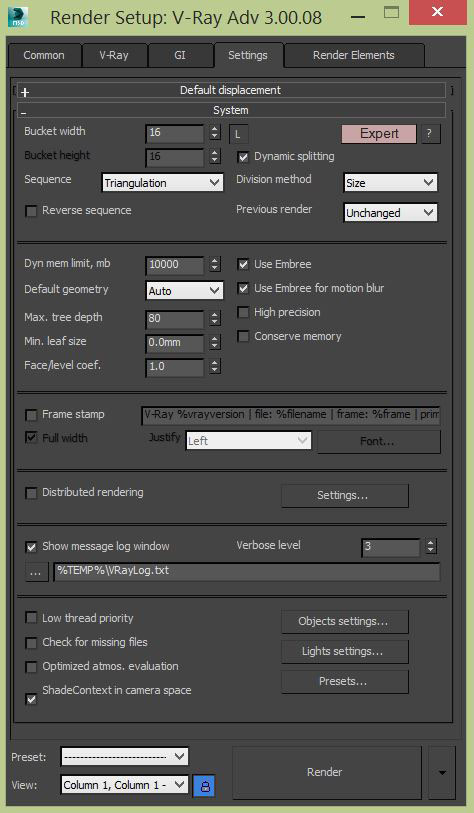474x813 pixels.
Task: Open Division method dropdown showing Size
Action: coord(390,183)
